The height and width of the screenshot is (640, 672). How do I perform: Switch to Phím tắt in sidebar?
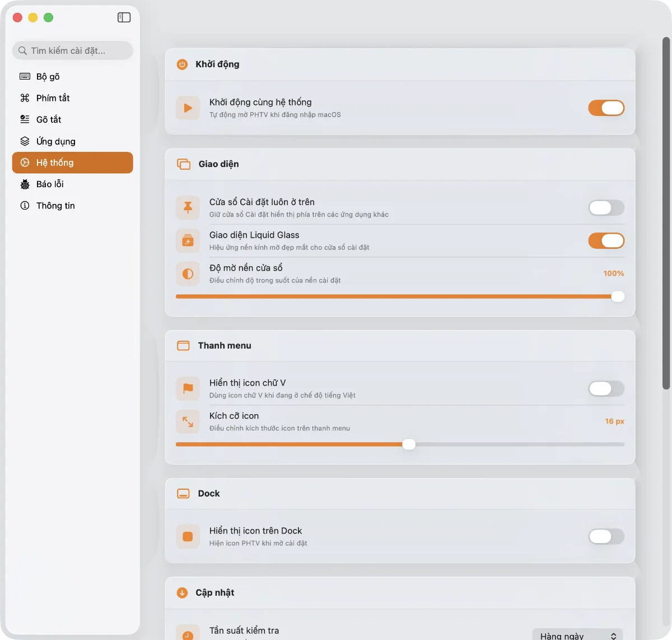point(53,98)
